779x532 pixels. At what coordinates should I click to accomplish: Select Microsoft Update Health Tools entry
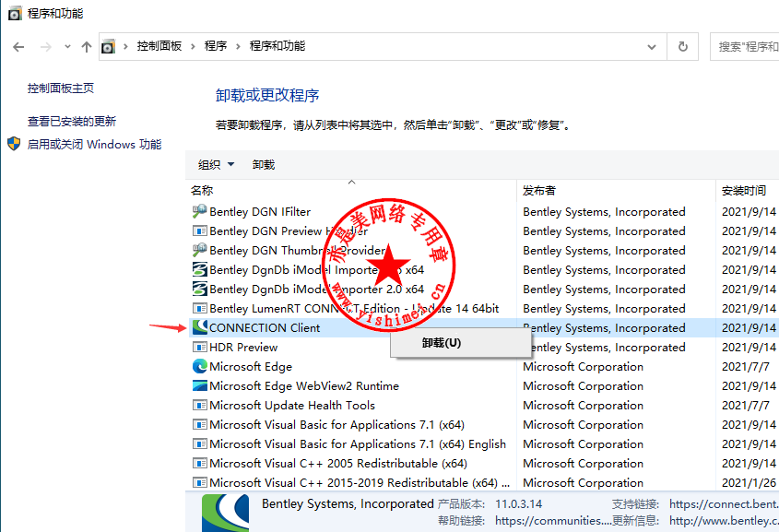292,406
